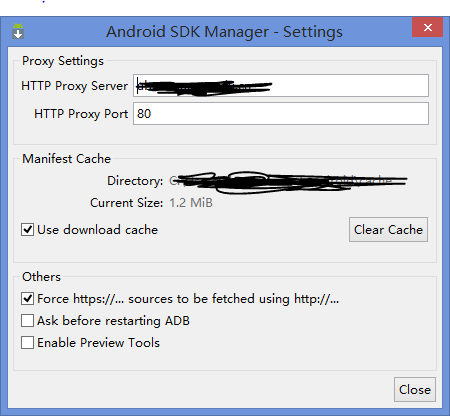Click the window title Android SDK Manager - Settings
450x416 pixels.
coord(224,32)
